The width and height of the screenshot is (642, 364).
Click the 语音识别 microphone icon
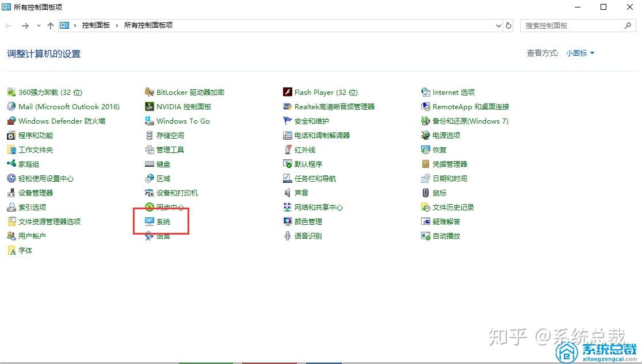pos(288,236)
